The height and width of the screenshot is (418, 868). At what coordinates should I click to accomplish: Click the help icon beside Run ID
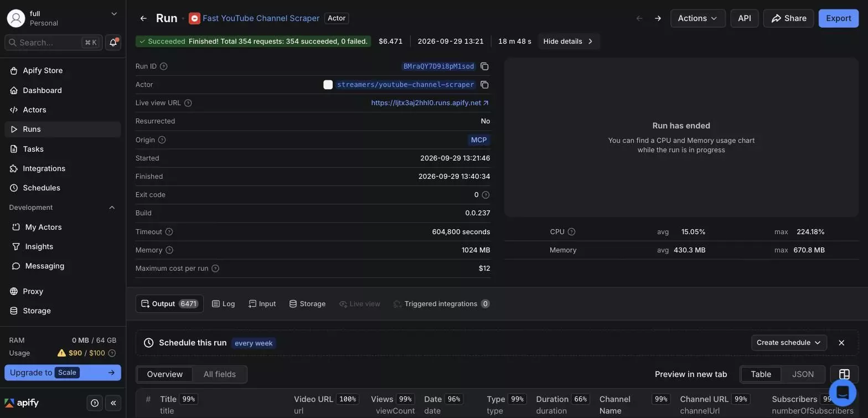[164, 66]
